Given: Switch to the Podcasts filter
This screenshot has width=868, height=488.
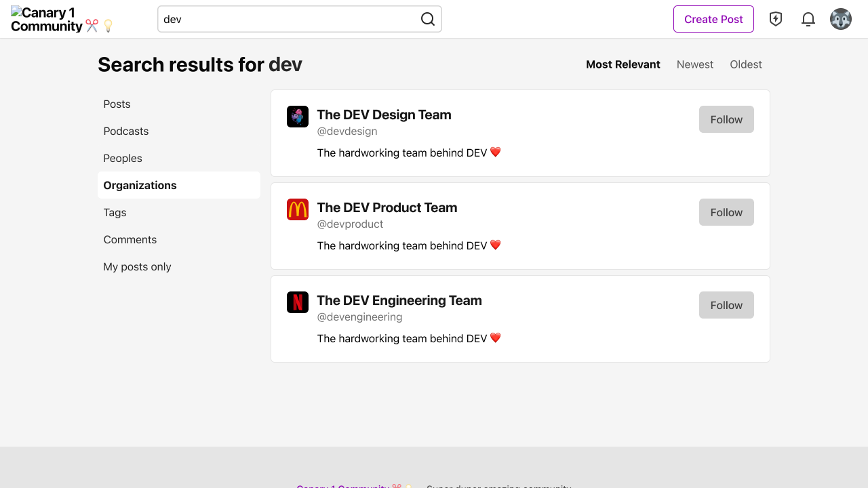Looking at the screenshot, I should pyautogui.click(x=125, y=131).
